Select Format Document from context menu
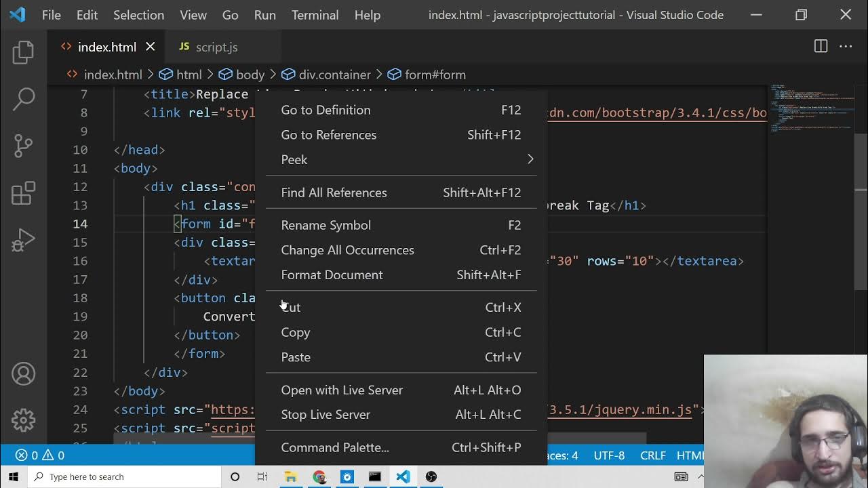The width and height of the screenshot is (868, 488). (332, 274)
